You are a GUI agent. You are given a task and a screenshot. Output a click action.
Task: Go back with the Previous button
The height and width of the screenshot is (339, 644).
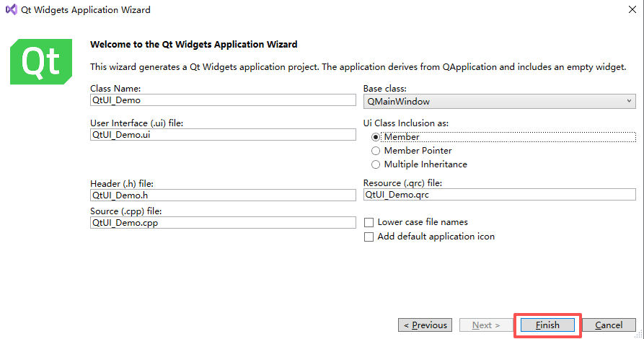(x=425, y=325)
